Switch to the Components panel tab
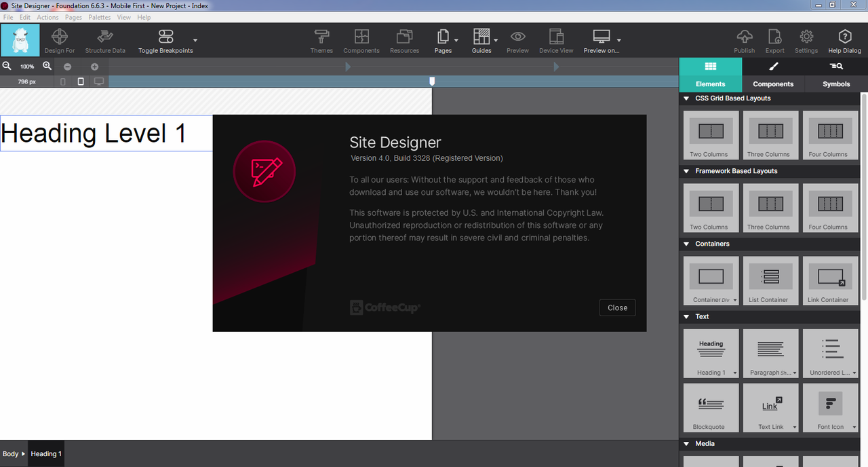The height and width of the screenshot is (467, 868). [x=773, y=75]
